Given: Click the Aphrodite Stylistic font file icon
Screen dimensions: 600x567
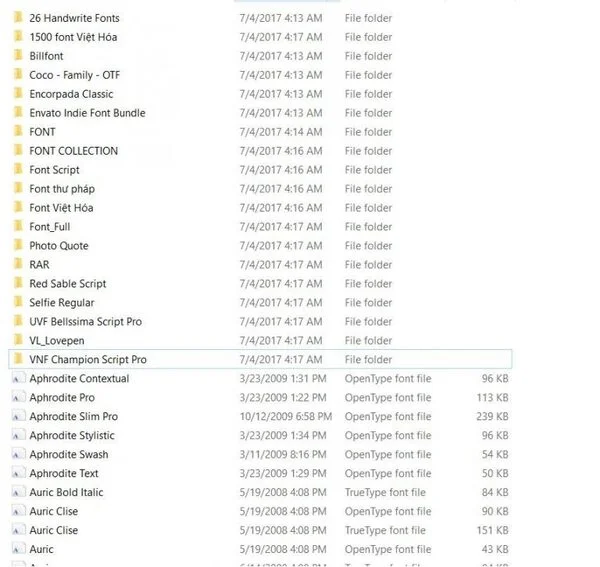Looking at the screenshot, I should (x=18, y=435).
